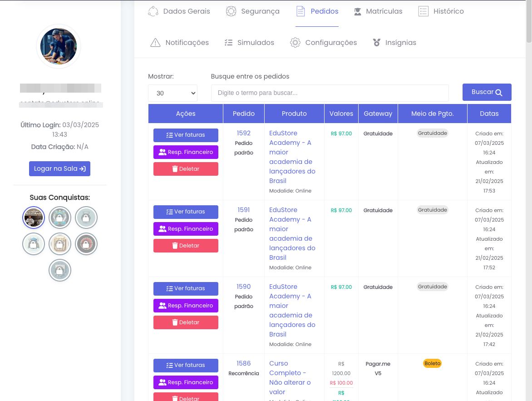Image resolution: width=532 pixels, height=401 pixels.
Task: Type in the order search field
Action: 330,93
